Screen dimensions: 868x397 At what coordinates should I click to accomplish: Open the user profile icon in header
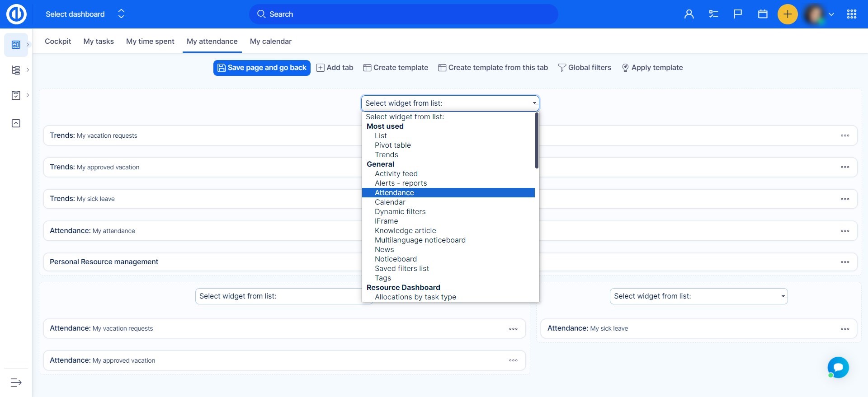pos(689,14)
